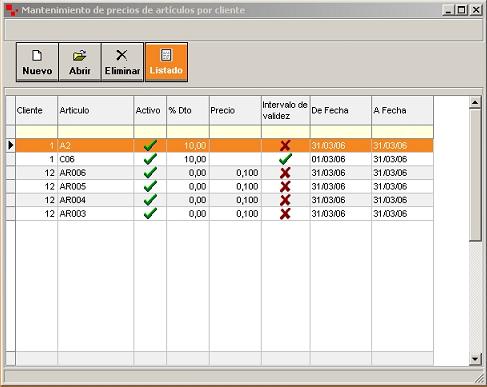Toggle Activo checkmark in AR006 row
This screenshot has width=487, height=387.
[150, 173]
